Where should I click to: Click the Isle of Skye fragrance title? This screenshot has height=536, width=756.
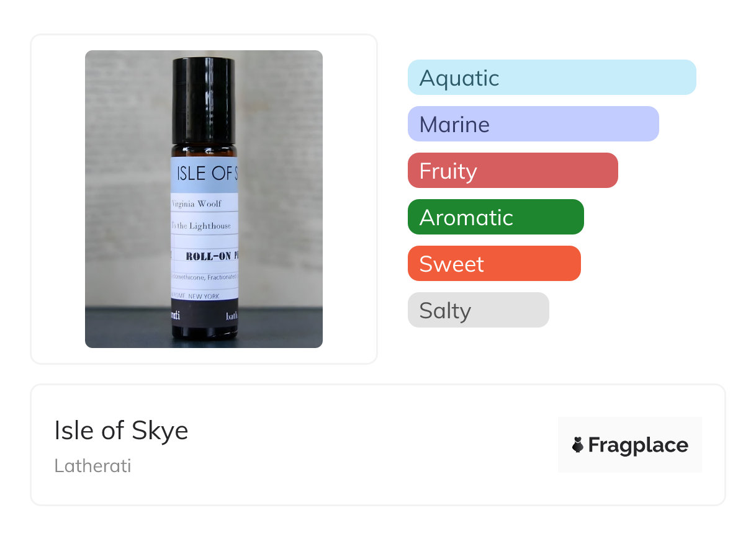pyautogui.click(x=121, y=431)
